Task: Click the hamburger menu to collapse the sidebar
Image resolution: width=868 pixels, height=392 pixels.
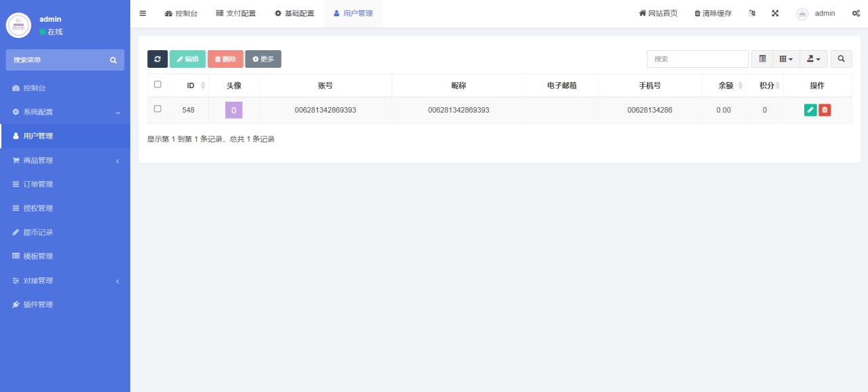Action: (142, 13)
